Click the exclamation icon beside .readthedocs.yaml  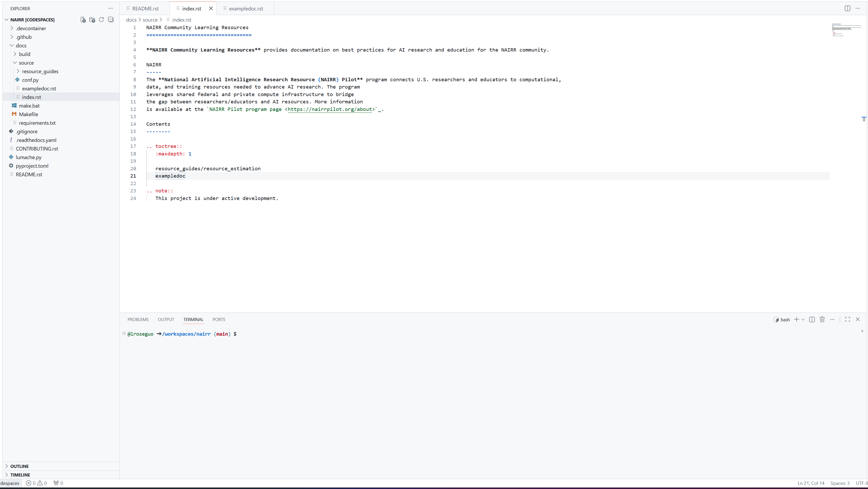11,140
